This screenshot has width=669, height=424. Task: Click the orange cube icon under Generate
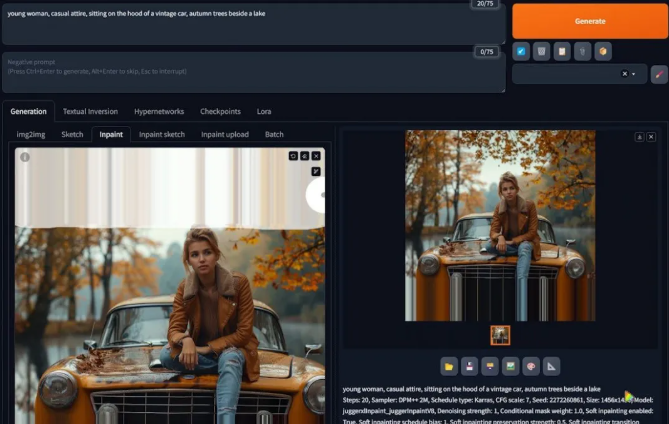click(603, 51)
